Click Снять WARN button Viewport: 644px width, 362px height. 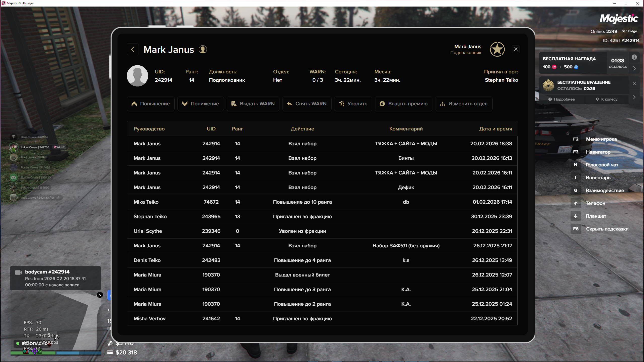tap(307, 104)
